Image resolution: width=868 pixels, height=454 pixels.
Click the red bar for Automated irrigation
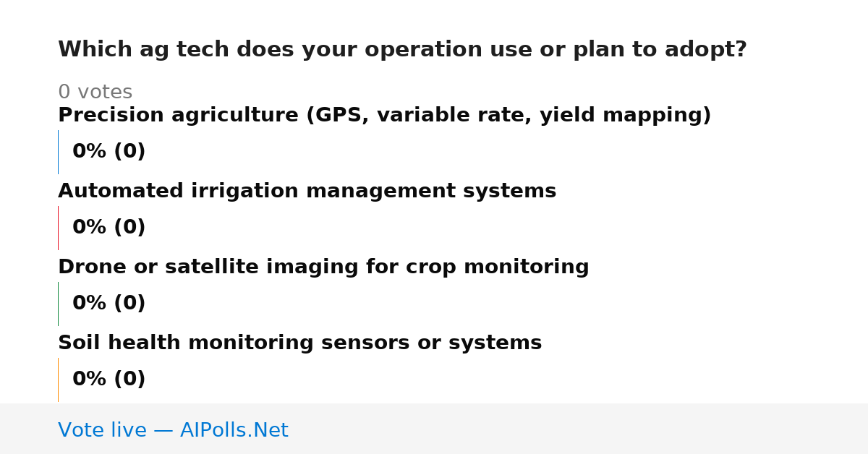[58, 228]
